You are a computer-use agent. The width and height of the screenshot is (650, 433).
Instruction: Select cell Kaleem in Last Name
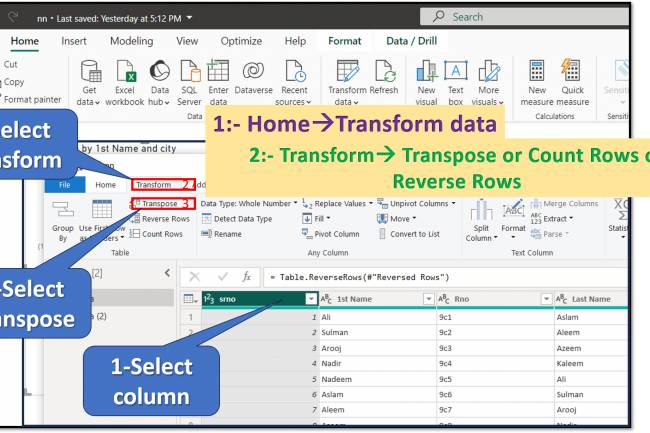coord(591,363)
